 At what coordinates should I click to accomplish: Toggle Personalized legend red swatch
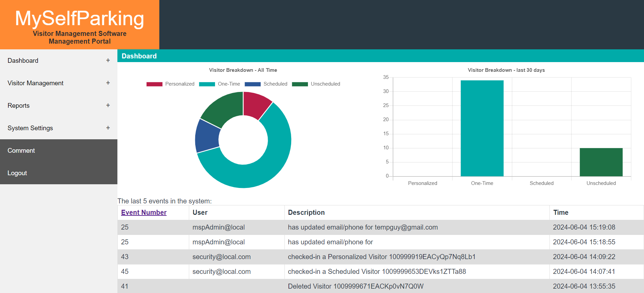tap(154, 84)
